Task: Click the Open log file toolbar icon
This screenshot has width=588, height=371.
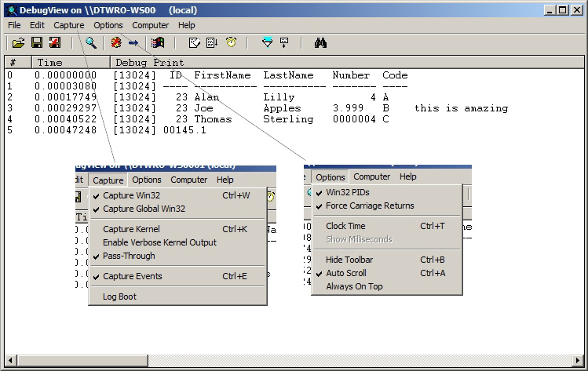Action: coord(18,42)
